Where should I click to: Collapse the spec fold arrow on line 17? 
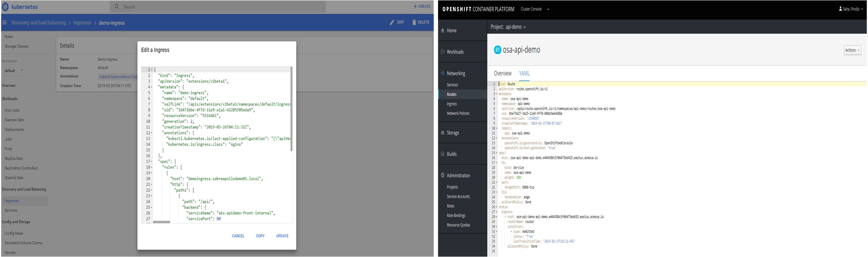pyautogui.click(x=152, y=162)
